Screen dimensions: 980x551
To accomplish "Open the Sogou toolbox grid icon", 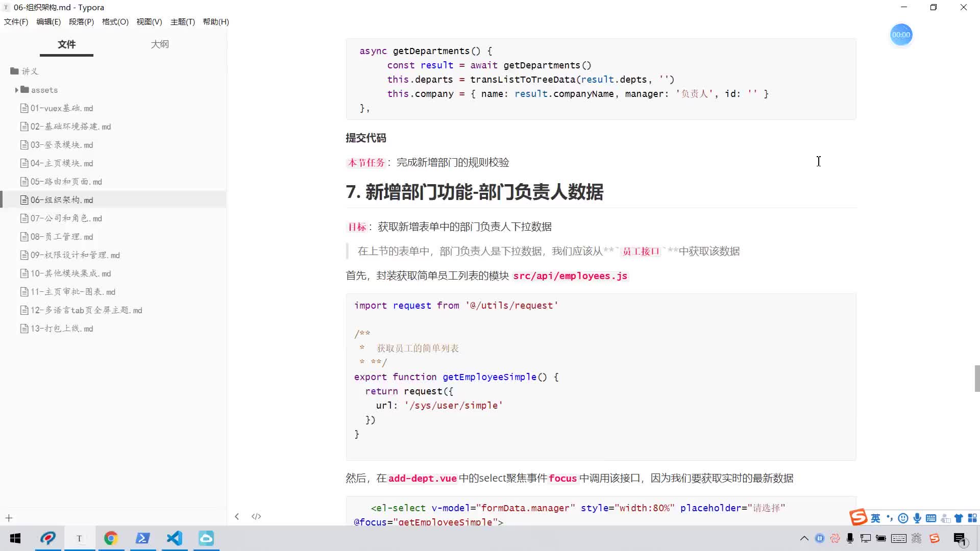I will pos(972,518).
